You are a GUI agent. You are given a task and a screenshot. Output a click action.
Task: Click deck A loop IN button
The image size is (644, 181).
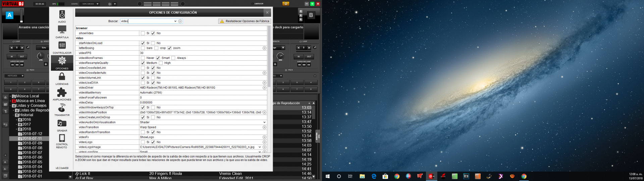pyautogui.click(x=12, y=57)
